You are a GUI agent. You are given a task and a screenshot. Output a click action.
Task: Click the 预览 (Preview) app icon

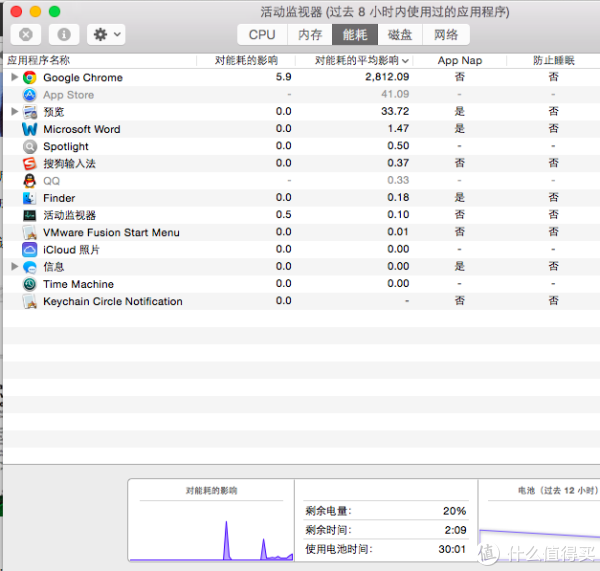pyautogui.click(x=29, y=112)
